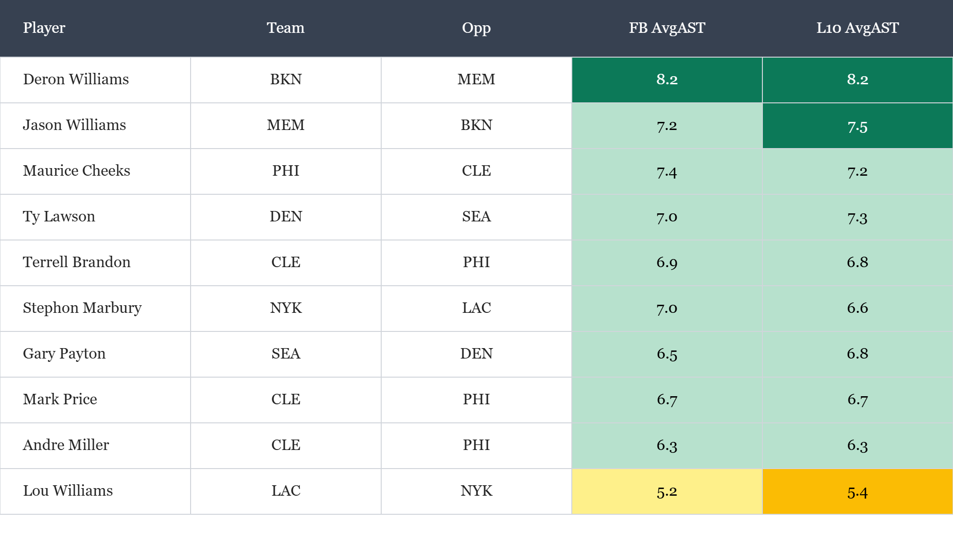This screenshot has height=560, width=953.
Task: Click the orange 5.4 L10 AvgAST cell
Action: pyautogui.click(x=857, y=492)
